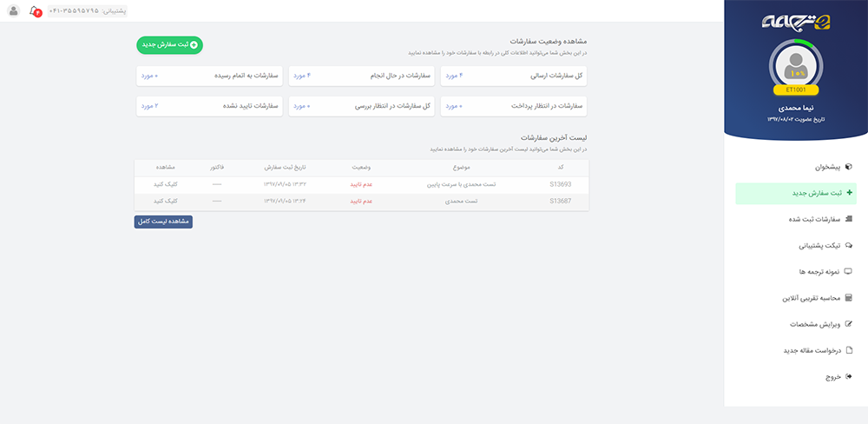Image resolution: width=868 pixels, height=424 pixels.
Task: Click کلیک کنید for order S13693
Action: coord(165,184)
